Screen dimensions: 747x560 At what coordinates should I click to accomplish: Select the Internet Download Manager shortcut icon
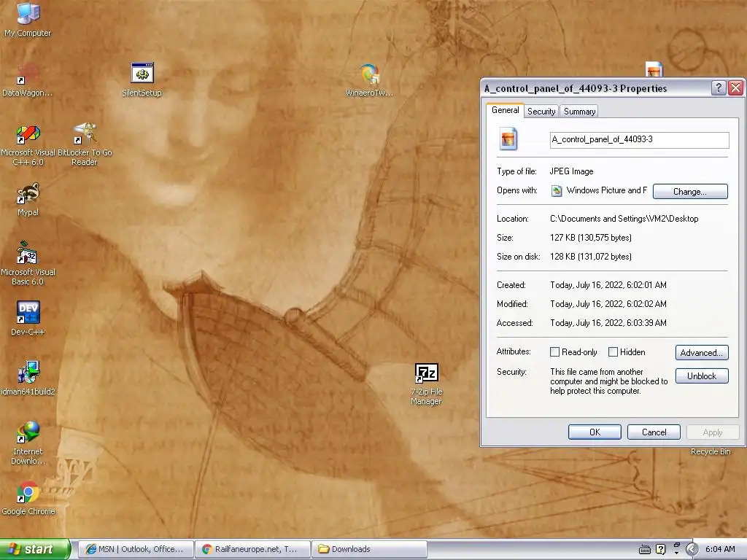[x=28, y=443]
